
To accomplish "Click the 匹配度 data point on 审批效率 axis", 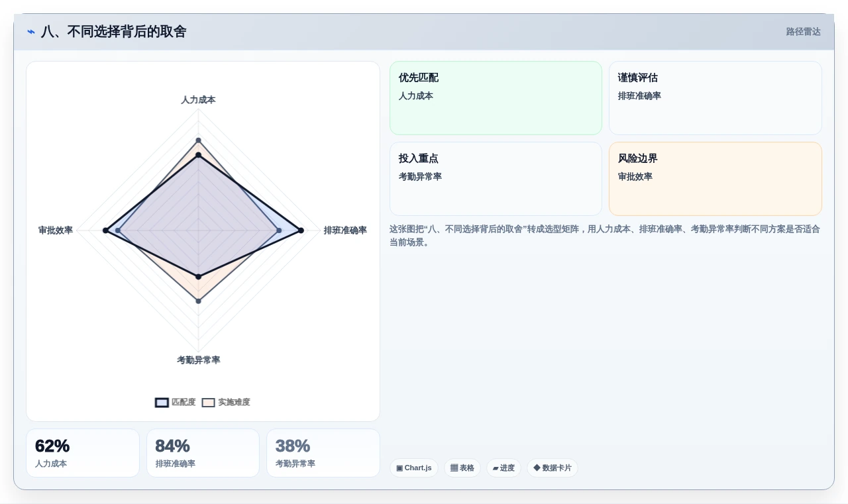I will click(x=105, y=230).
